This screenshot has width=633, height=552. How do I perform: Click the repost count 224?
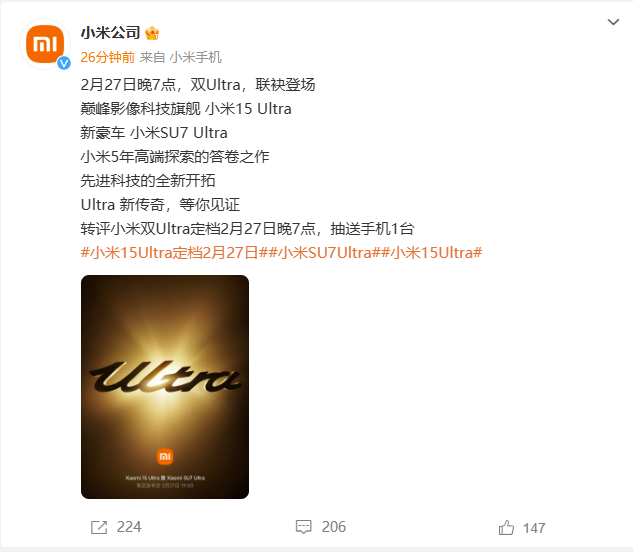coord(129,527)
